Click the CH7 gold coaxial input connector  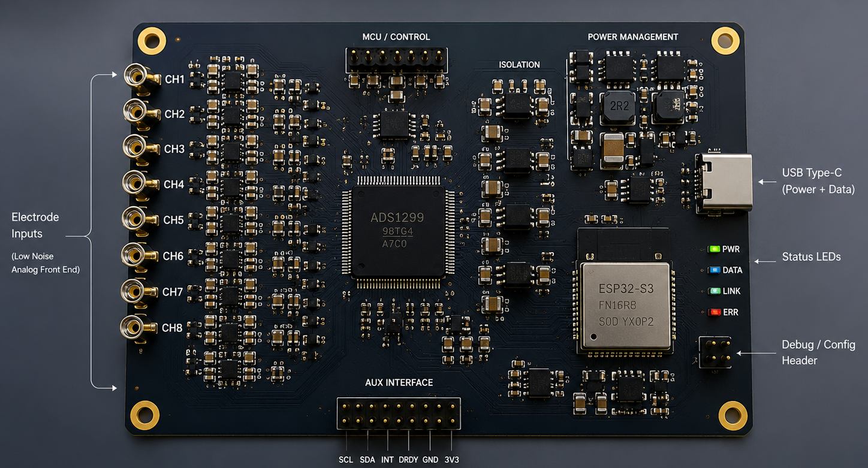[139, 292]
